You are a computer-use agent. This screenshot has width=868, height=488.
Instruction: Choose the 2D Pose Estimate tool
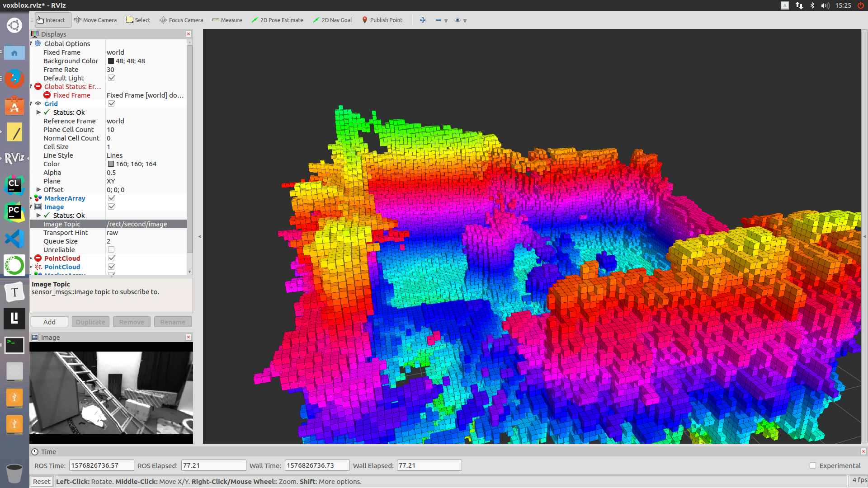coord(277,20)
